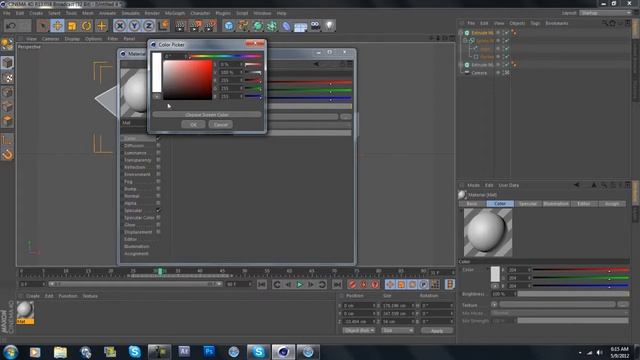Click the rainbow hue slider in Color Picker
The image size is (640, 360).
(226, 56)
